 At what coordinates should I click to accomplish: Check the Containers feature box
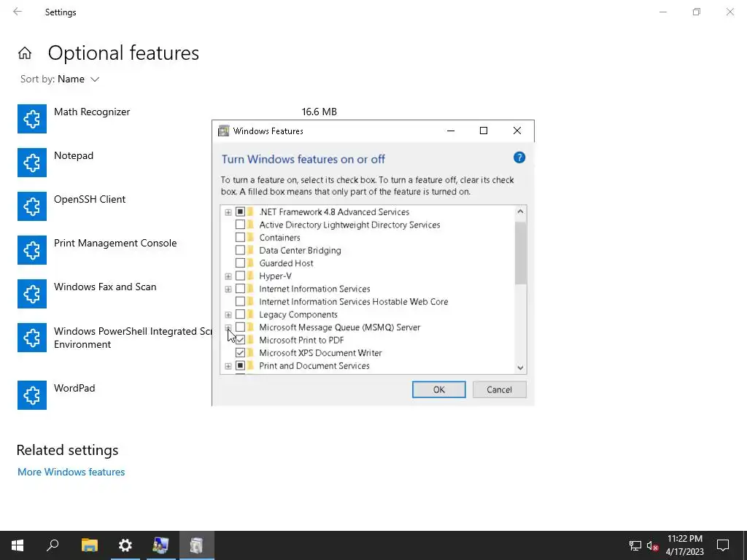point(240,237)
